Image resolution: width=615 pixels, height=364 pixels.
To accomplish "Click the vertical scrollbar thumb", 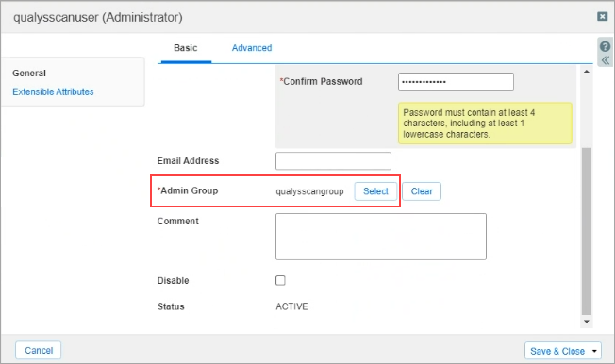I will (x=587, y=231).
